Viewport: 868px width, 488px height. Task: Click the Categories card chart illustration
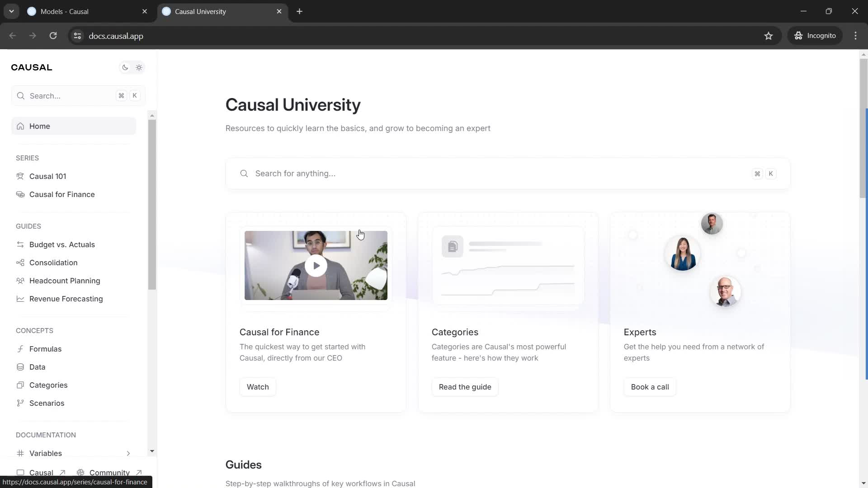[x=508, y=281]
